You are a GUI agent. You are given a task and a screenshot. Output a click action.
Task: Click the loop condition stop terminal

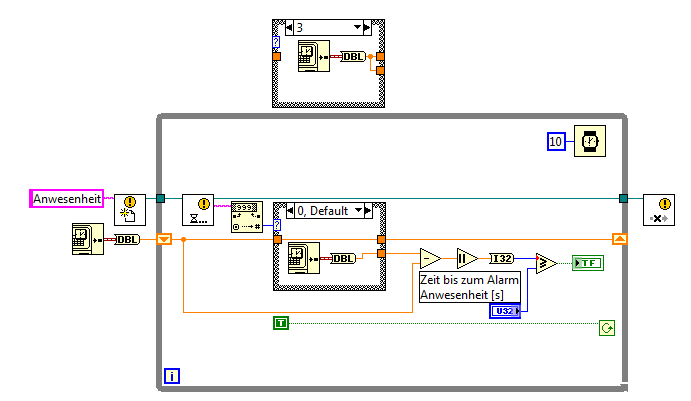tap(607, 328)
